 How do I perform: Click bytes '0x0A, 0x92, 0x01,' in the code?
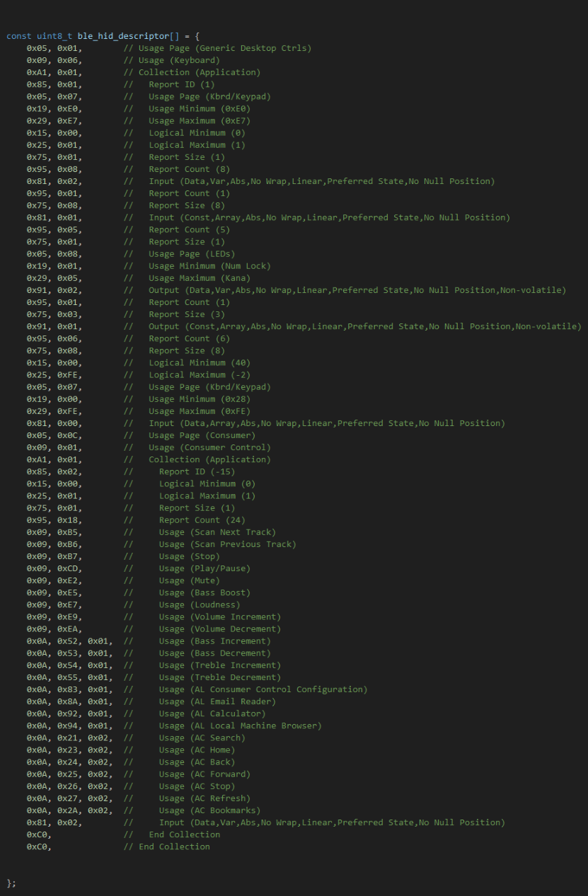pos(70,713)
